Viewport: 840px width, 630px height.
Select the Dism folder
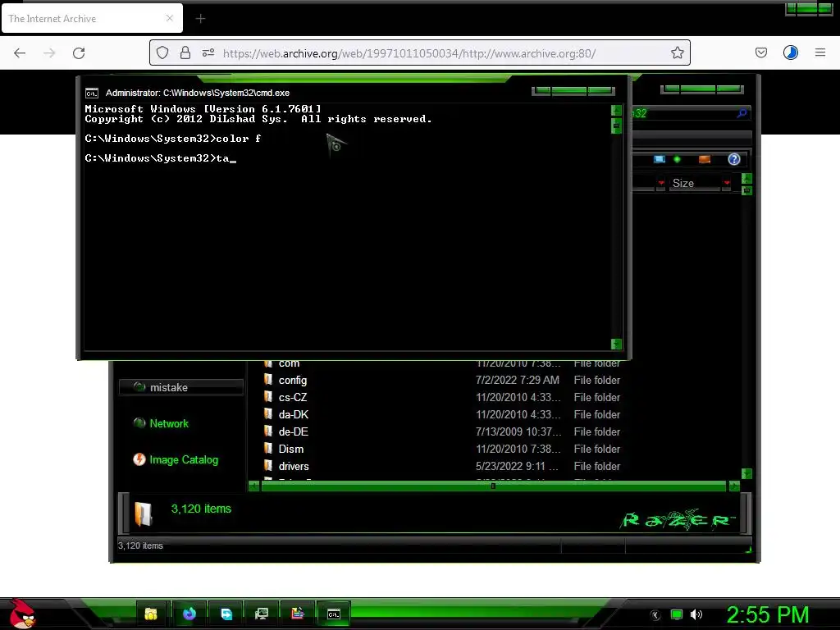[x=291, y=449]
